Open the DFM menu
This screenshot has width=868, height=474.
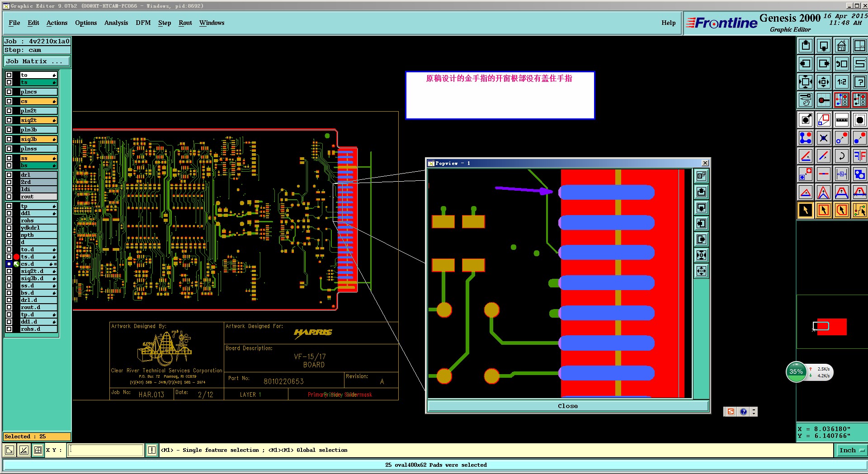(x=143, y=23)
